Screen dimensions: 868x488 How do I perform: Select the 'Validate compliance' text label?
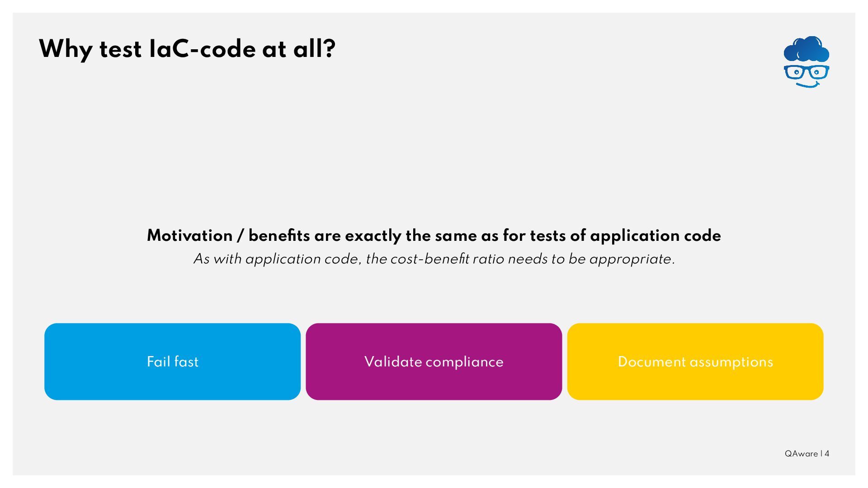click(x=434, y=361)
